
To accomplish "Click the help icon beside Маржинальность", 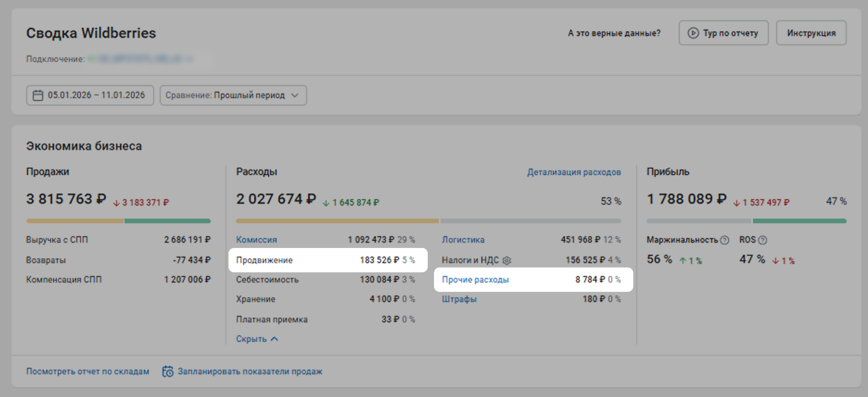I will coord(725,240).
